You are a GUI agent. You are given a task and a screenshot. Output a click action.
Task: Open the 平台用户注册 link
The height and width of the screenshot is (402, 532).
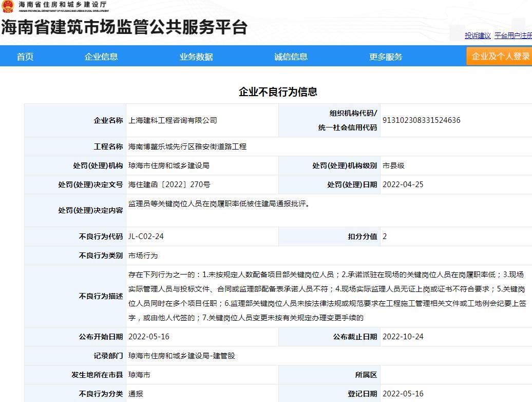513,35
